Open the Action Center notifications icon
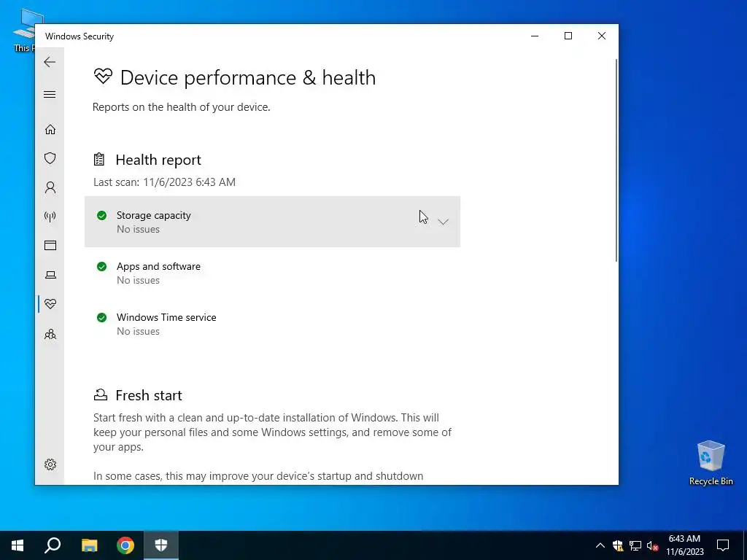 (x=723, y=545)
